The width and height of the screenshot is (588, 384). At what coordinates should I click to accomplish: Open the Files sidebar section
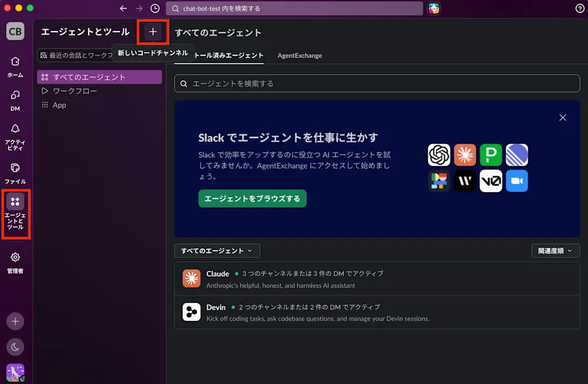pyautogui.click(x=15, y=173)
